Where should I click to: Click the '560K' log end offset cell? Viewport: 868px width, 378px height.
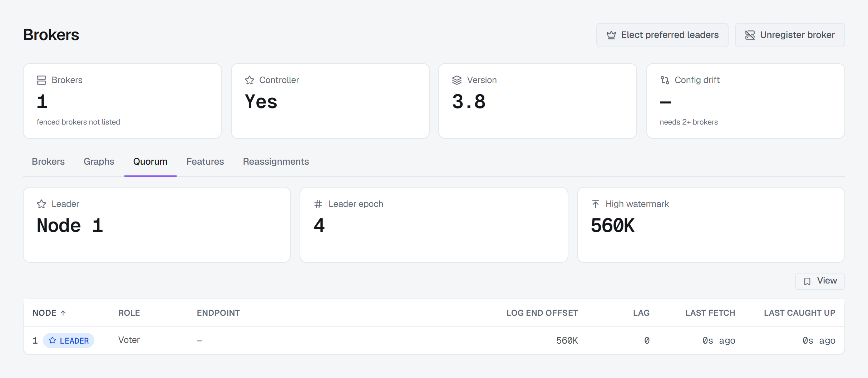(567, 340)
